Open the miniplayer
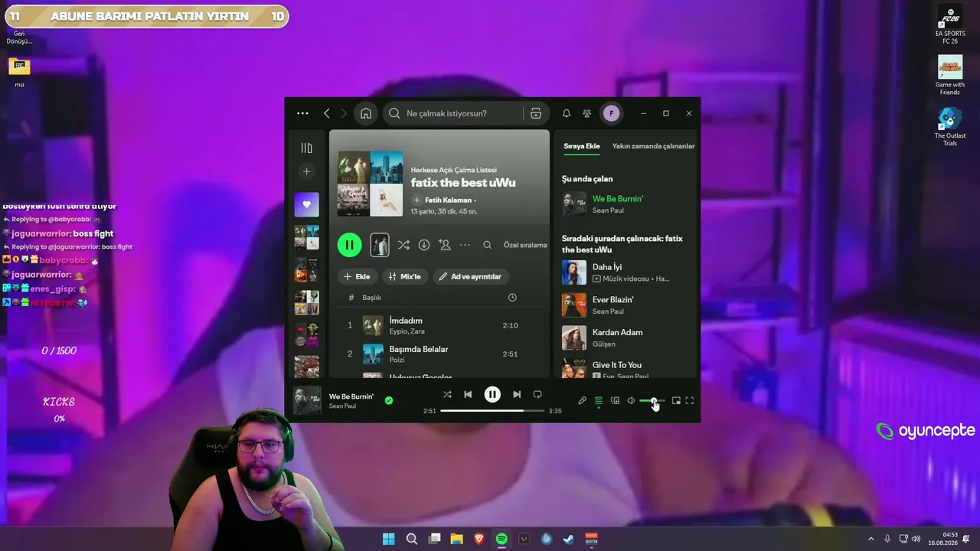Viewport: 980px width, 551px height. 676,400
